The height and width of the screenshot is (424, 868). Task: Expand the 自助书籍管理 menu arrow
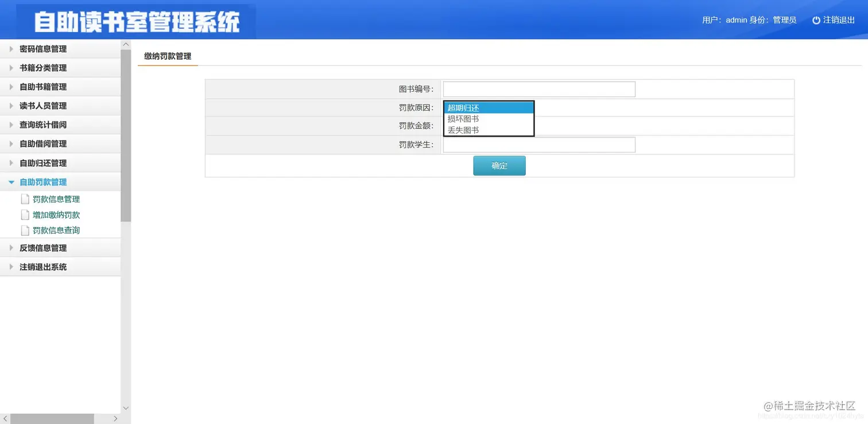(x=11, y=87)
